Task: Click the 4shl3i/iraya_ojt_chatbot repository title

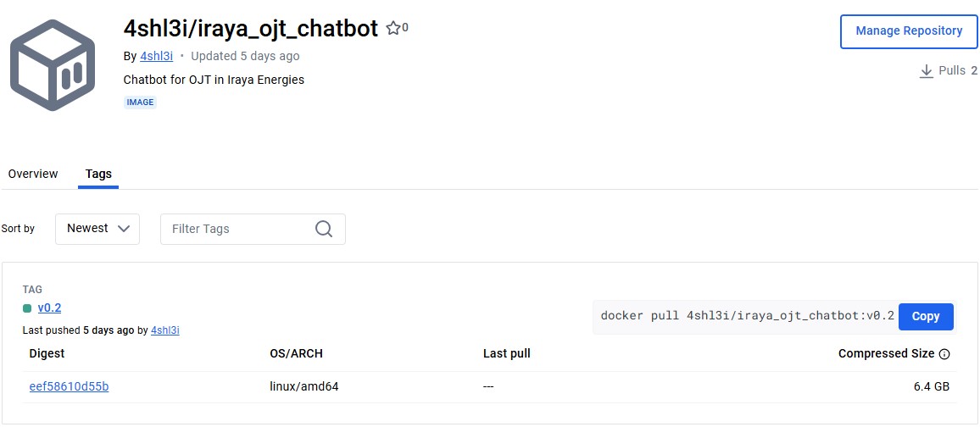Action: point(251,28)
